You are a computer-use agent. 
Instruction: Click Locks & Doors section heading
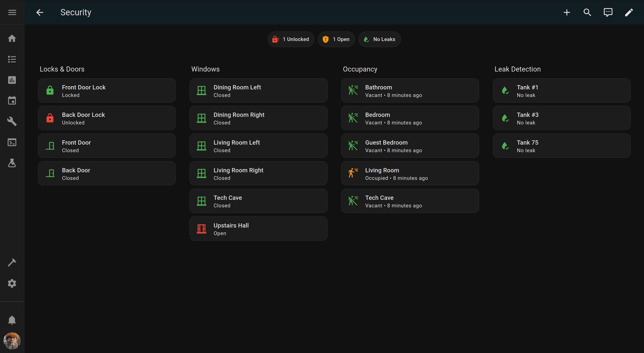[62, 69]
